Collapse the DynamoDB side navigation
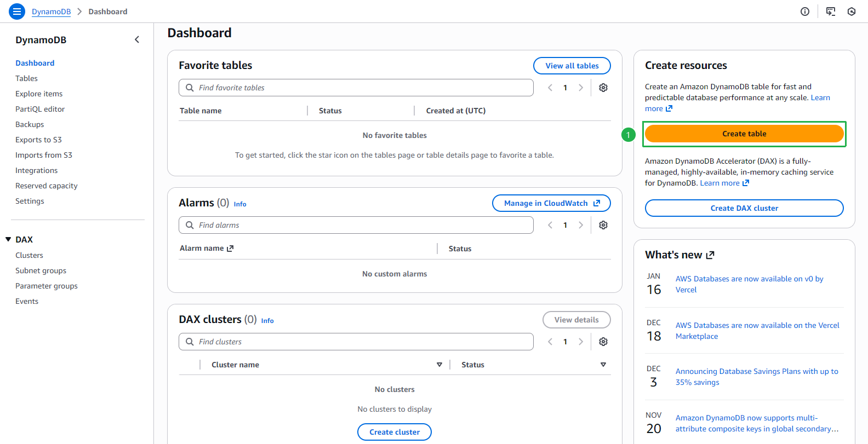868x444 pixels. 137,39
